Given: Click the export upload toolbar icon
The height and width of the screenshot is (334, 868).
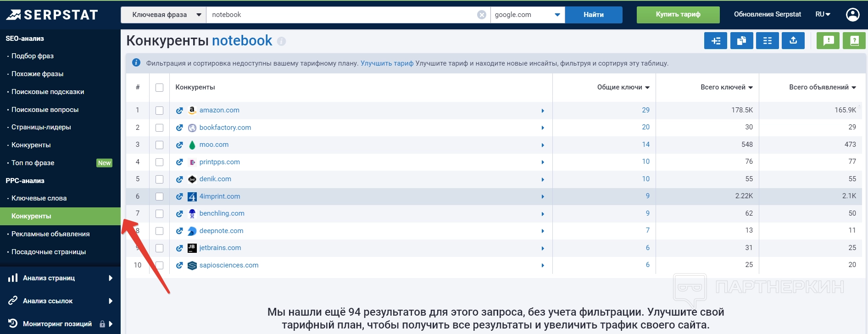Looking at the screenshot, I should [x=793, y=41].
